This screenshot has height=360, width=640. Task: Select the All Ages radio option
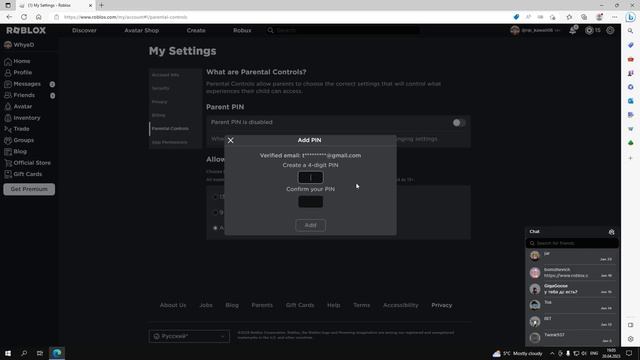216,228
